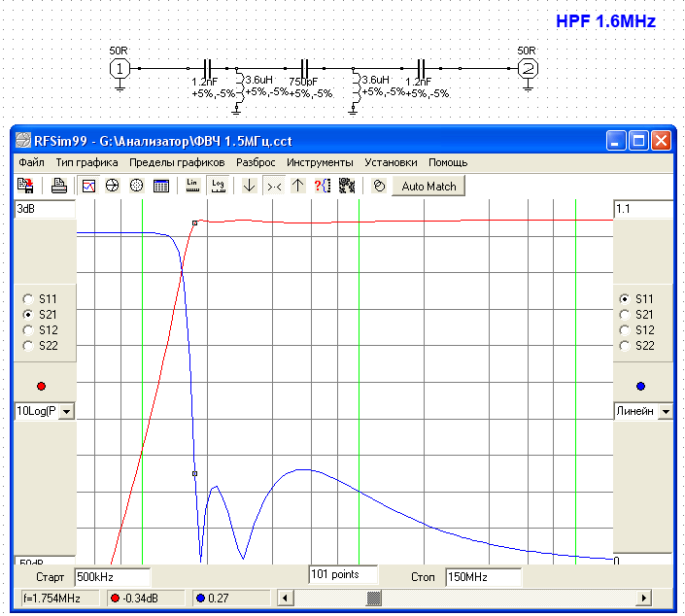Select S22 radio button on right panel
The height and width of the screenshot is (616, 685).
click(x=625, y=346)
